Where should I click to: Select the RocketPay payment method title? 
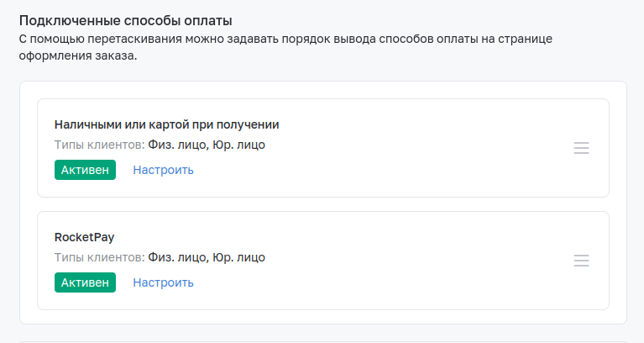[84, 237]
